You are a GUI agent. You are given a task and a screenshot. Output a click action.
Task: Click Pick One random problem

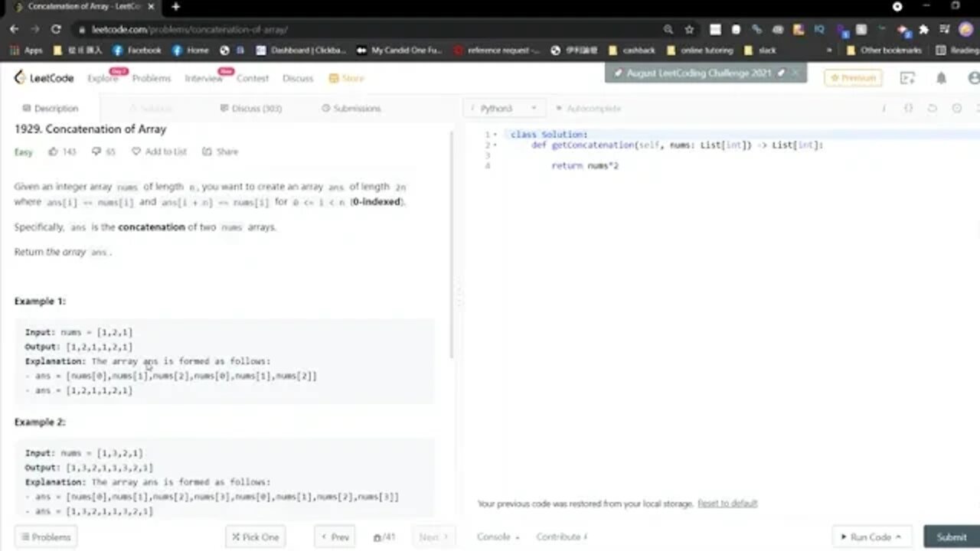[x=255, y=537]
